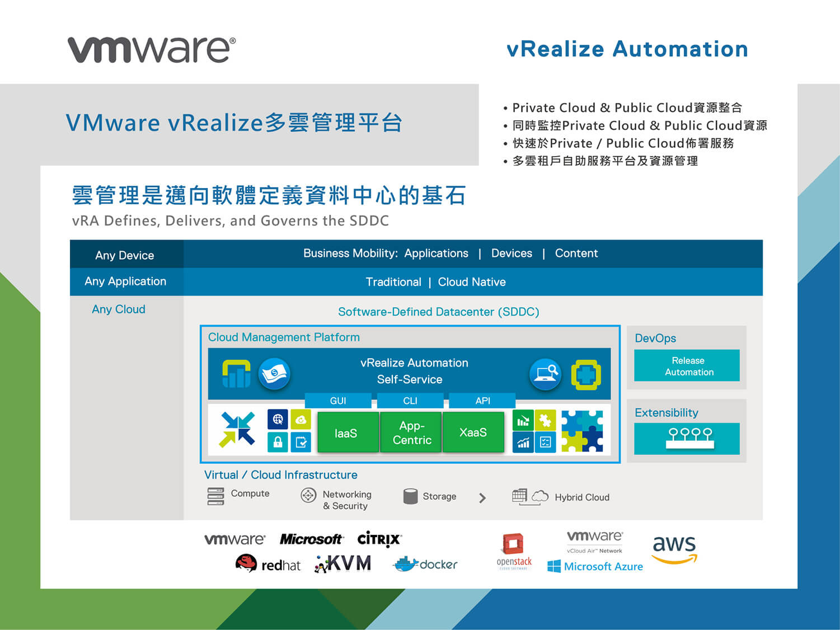Click the cloud refresh tile icon
The width and height of the screenshot is (840, 630).
coord(301,419)
